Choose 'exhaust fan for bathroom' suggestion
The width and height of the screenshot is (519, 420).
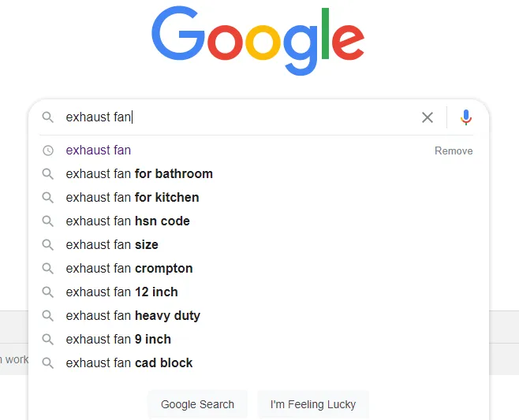[140, 174]
